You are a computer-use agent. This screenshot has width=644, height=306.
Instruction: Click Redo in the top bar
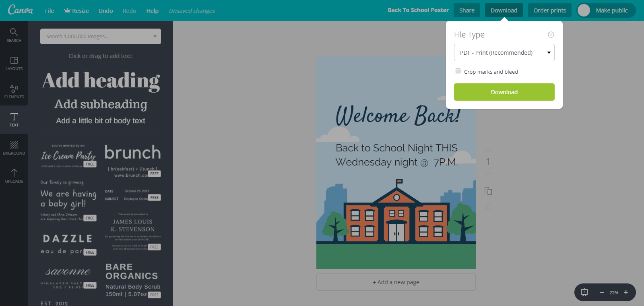tap(129, 11)
